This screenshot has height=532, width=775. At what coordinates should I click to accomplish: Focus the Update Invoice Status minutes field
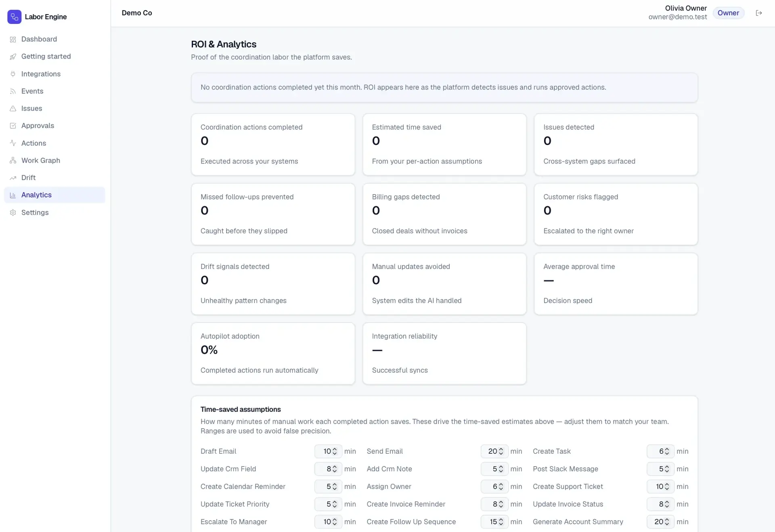(660, 504)
